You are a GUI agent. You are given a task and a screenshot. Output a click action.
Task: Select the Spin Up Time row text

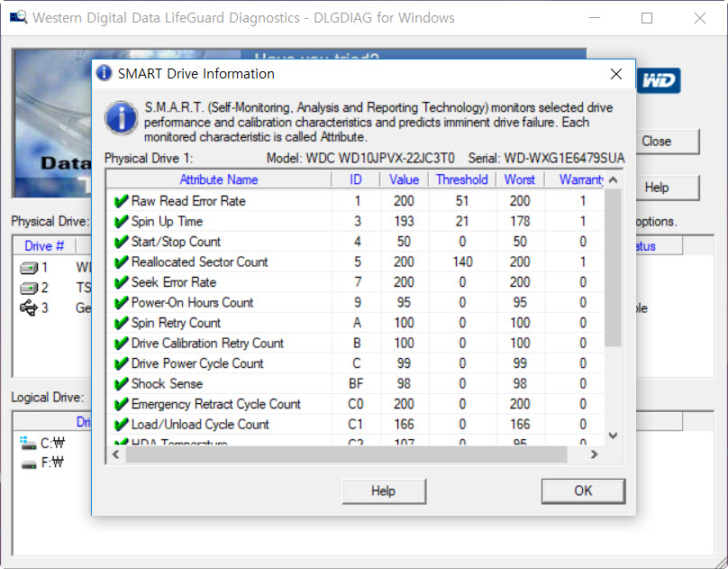168,221
